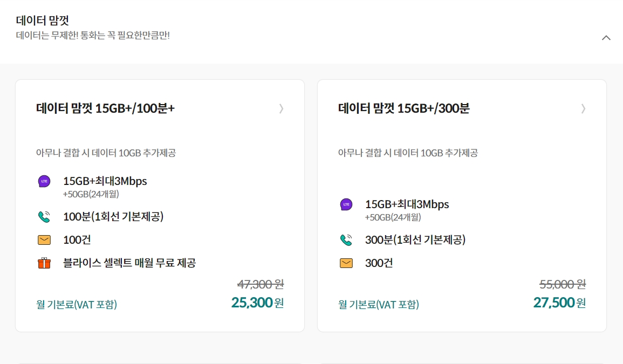
Task: Click 27,500원 monthly price
Action: [559, 303]
